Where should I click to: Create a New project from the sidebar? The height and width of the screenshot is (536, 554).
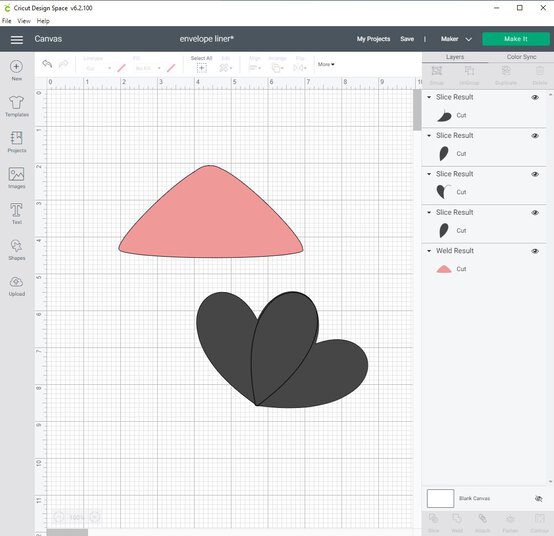click(x=16, y=70)
